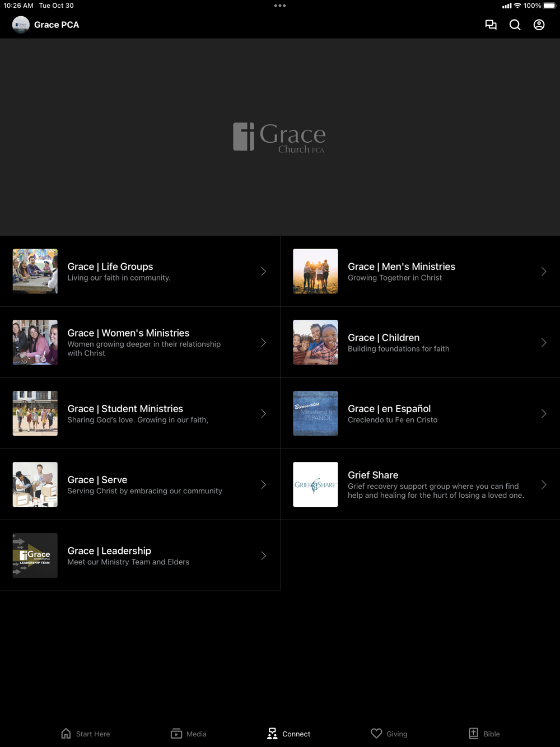
Task: Tap 'Growing Together in Christ' subtitle
Action: [x=395, y=278]
